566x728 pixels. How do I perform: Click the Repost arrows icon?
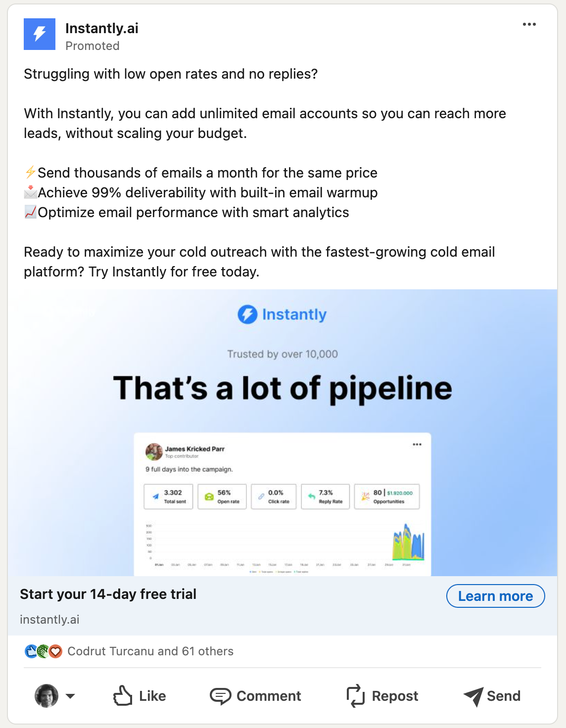coord(355,696)
